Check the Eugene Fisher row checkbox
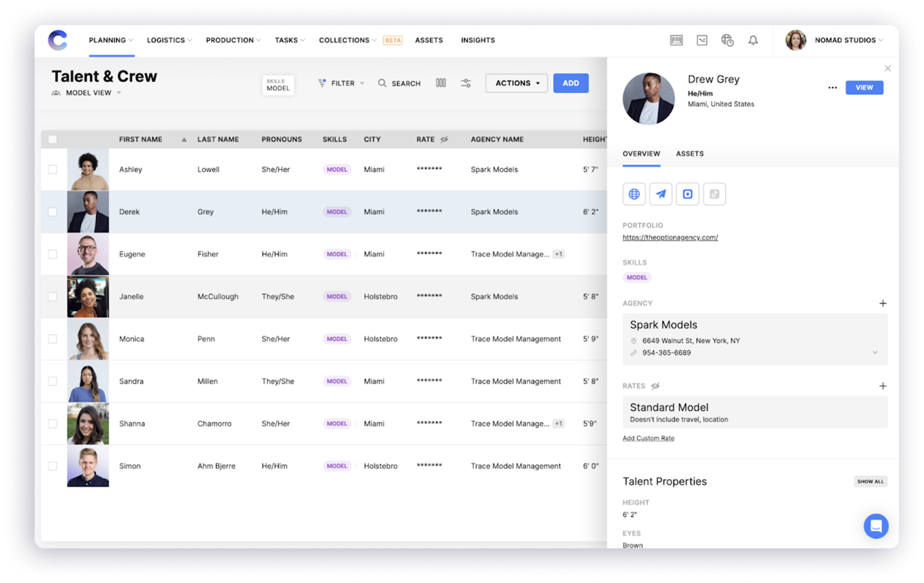This screenshot has width=924, height=583. coord(53,254)
